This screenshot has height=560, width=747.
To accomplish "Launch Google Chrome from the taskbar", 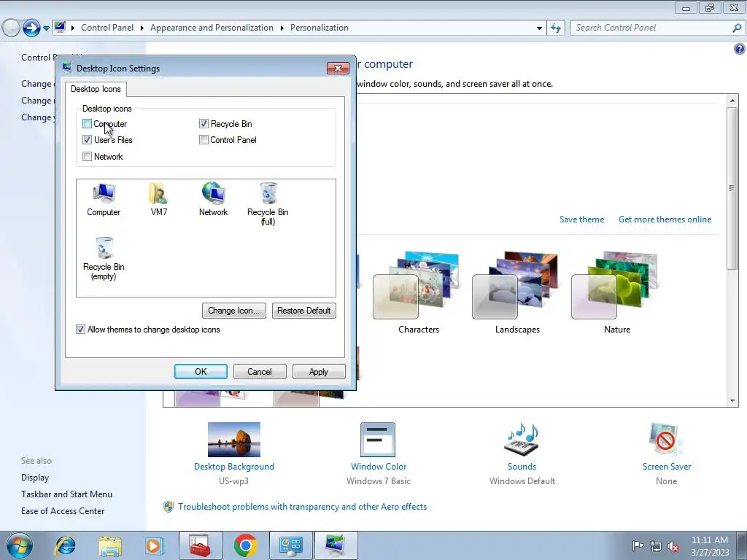I will tap(245, 545).
